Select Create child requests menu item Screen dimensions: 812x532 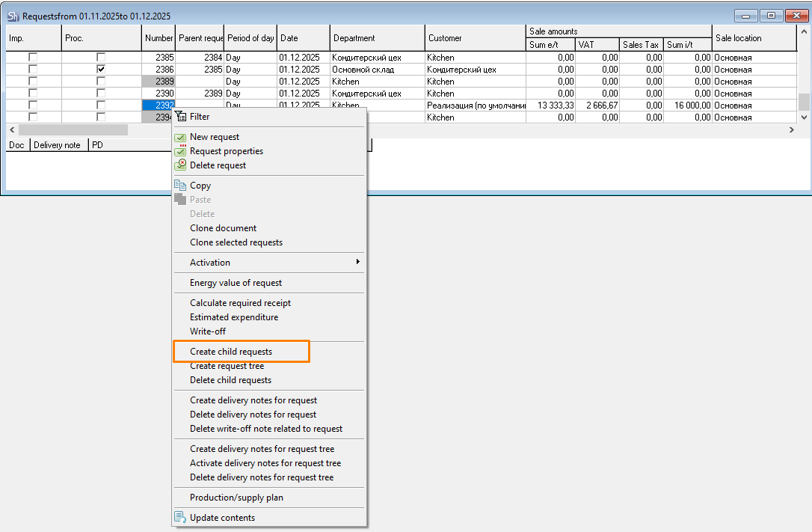tap(231, 352)
